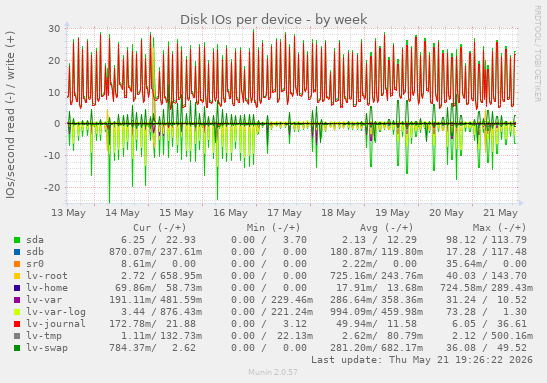Click the 20 May x-axis label
547x383 pixels.
pos(447,213)
